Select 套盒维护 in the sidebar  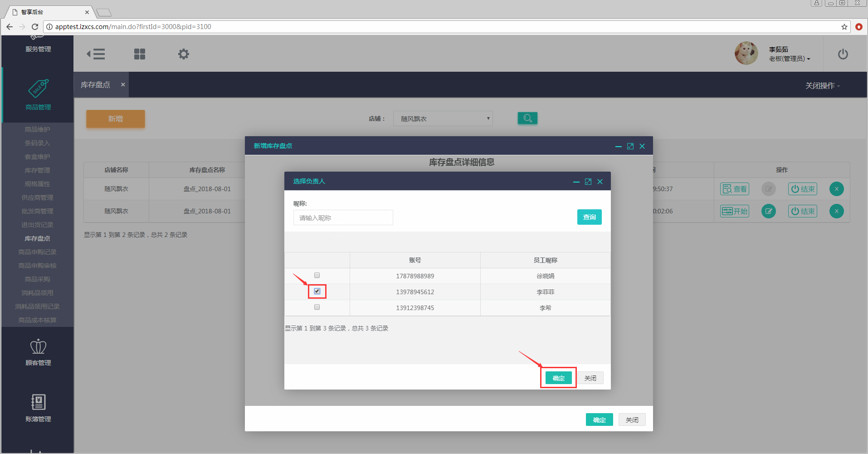click(38, 157)
